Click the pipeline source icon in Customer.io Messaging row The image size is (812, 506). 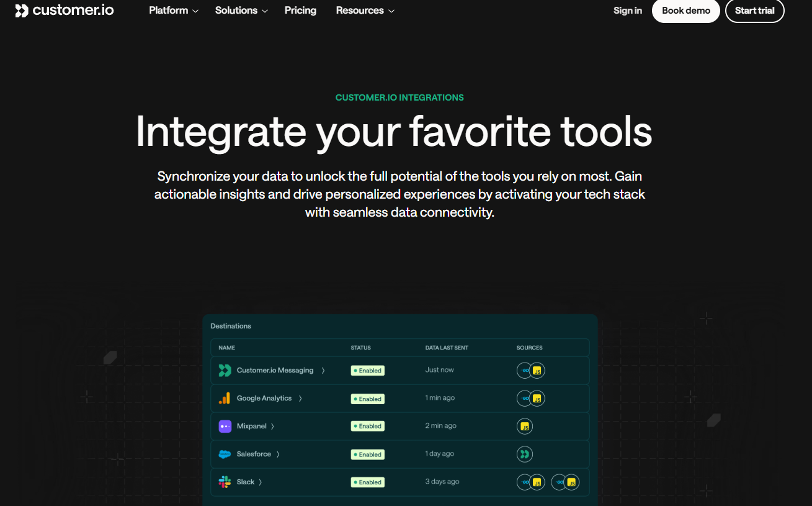click(525, 371)
